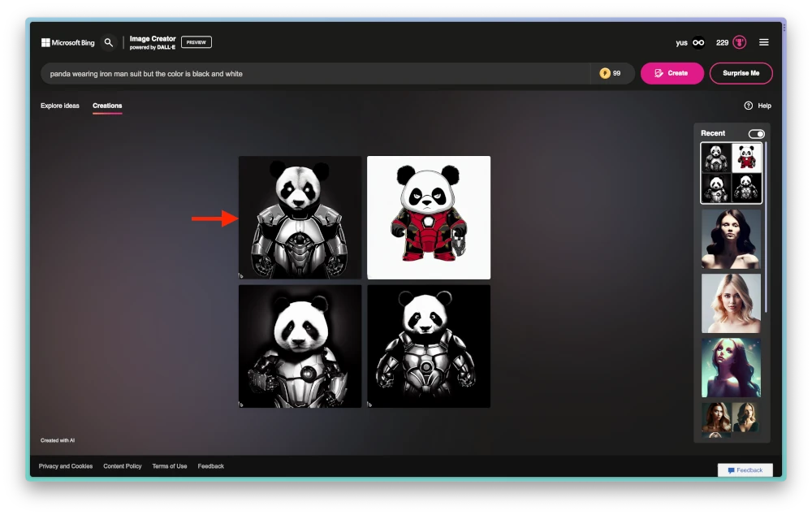
Task: Click the Feedback footer link
Action: click(x=210, y=465)
